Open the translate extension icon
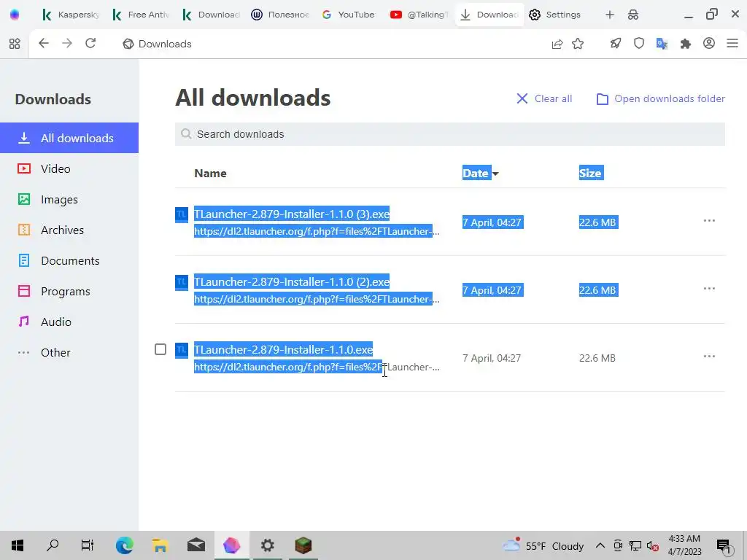The image size is (747, 560). (662, 44)
